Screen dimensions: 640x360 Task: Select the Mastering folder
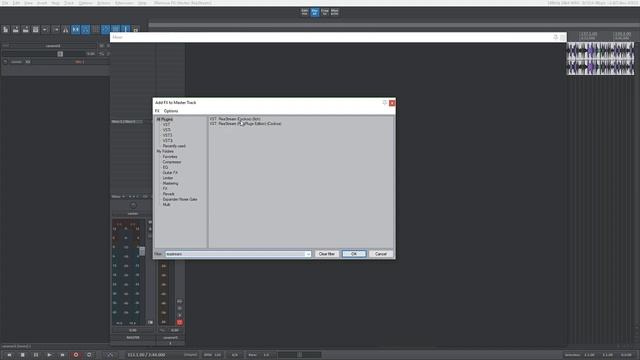(x=170, y=183)
